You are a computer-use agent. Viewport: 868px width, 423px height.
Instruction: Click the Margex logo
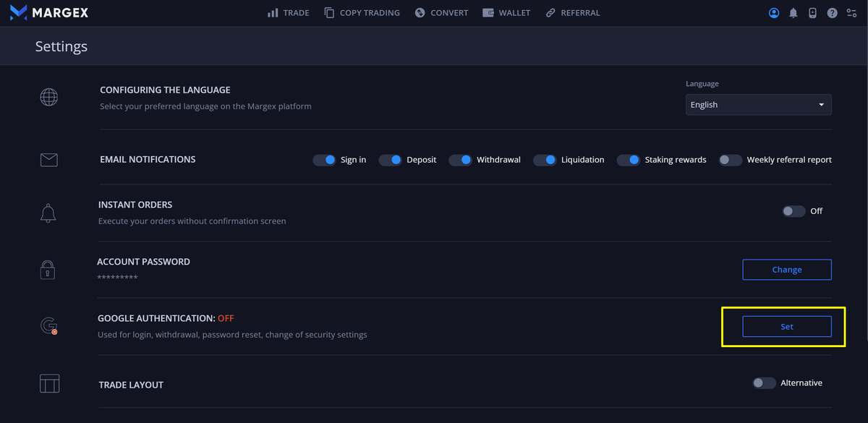(50, 13)
